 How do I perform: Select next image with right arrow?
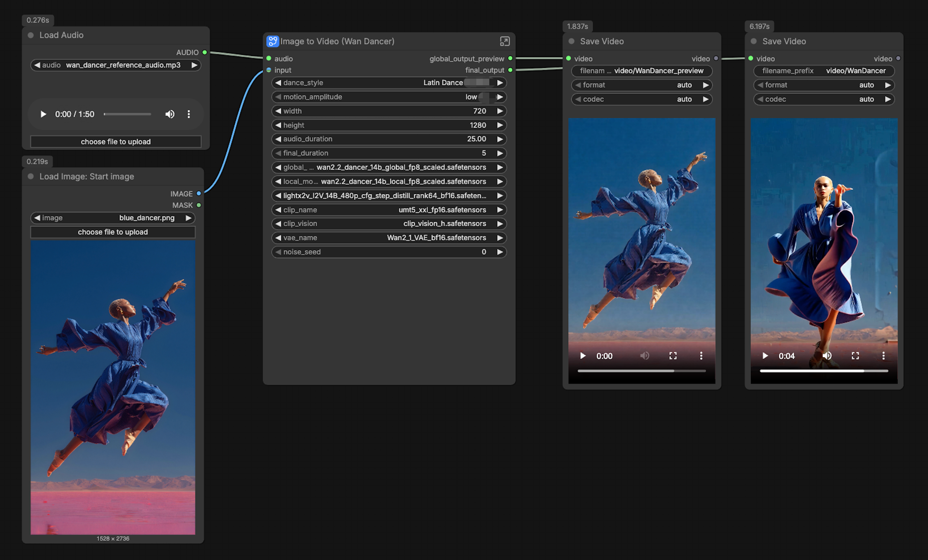188,217
